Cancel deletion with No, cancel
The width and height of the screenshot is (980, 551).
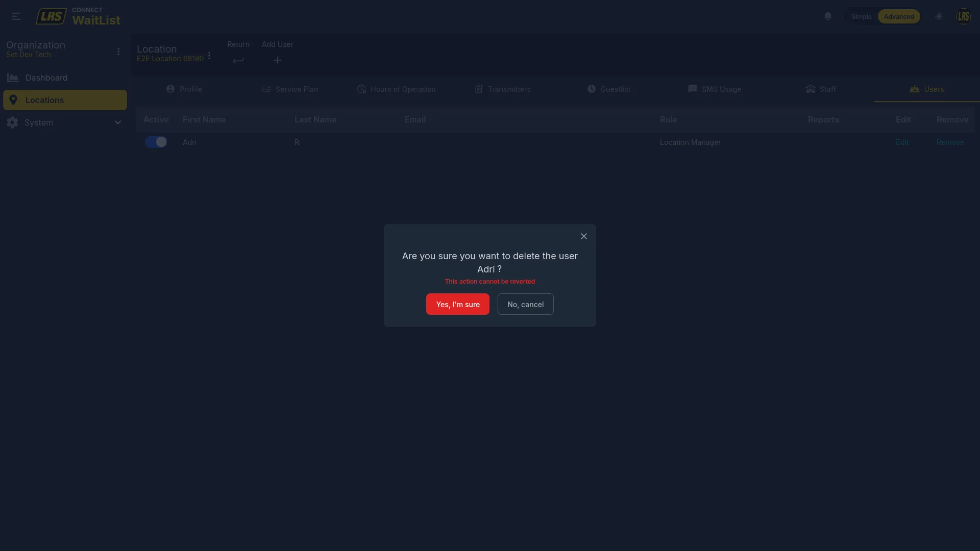click(x=525, y=304)
